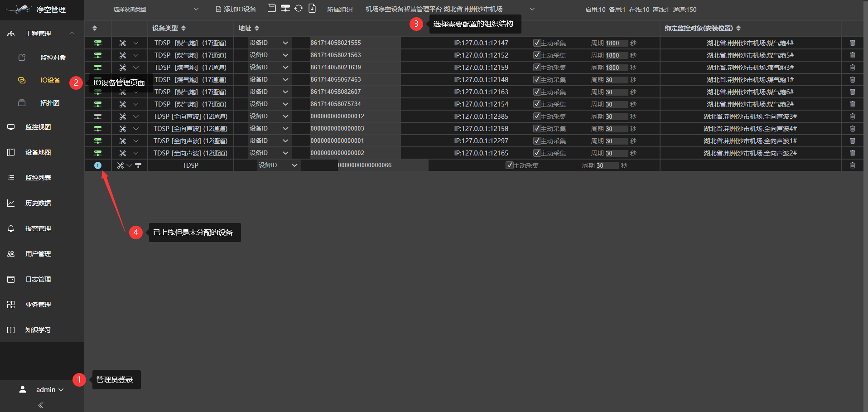Open 设备ID dropdown for 0000000000000066
The width and height of the screenshot is (868, 412).
coord(278,165)
